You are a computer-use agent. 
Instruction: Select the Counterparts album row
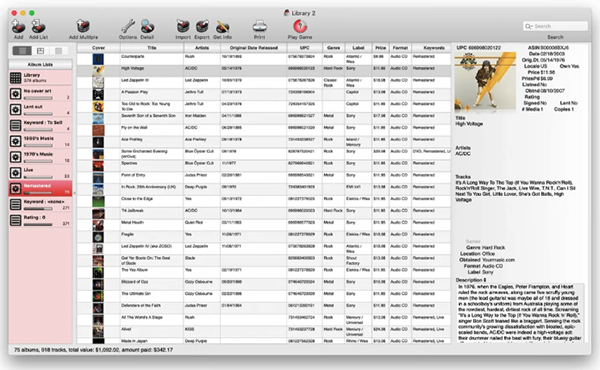click(264, 59)
